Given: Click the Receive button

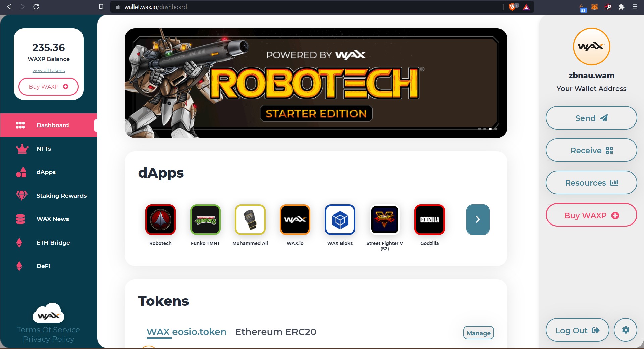Looking at the screenshot, I should (591, 150).
